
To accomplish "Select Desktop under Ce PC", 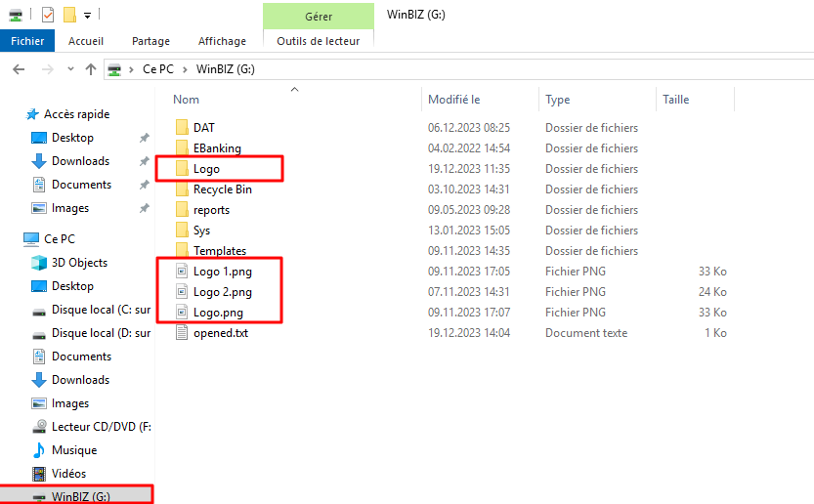I will click(x=72, y=286).
